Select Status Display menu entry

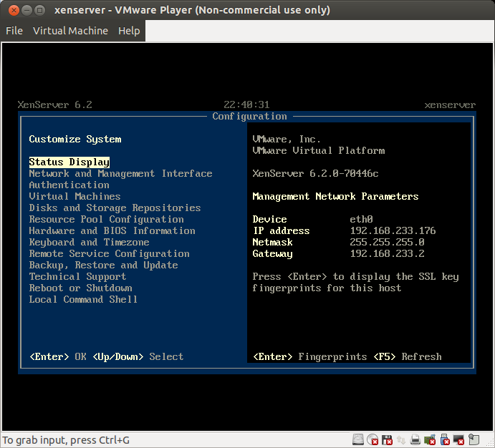pyautogui.click(x=69, y=162)
